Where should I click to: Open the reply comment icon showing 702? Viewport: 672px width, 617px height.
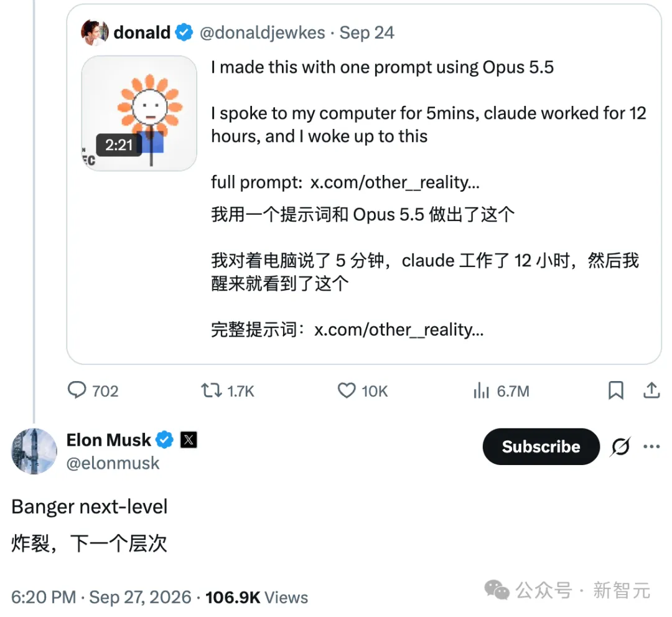77,390
